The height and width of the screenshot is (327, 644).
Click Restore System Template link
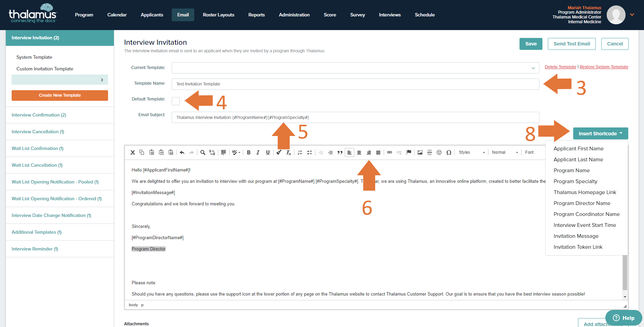pos(604,67)
